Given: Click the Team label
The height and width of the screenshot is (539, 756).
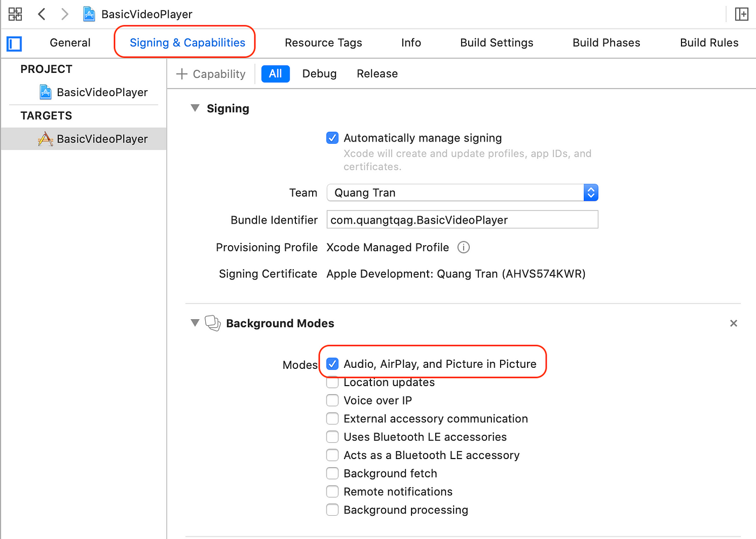Looking at the screenshot, I should click(x=303, y=193).
